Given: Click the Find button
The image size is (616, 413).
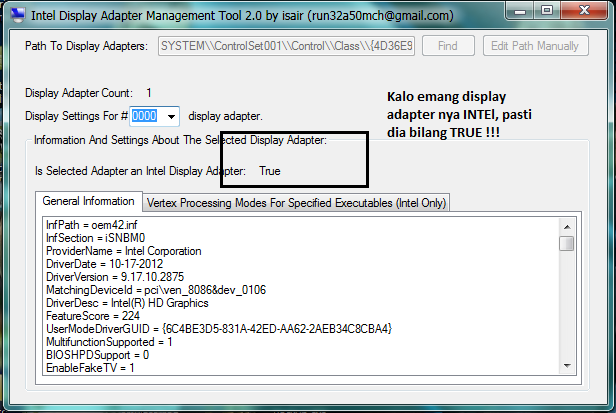Looking at the screenshot, I should coord(448,46).
